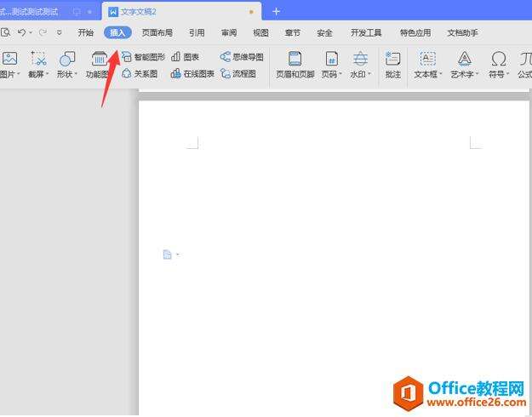532x417 pixels.
Task: Switch to the Review (审阅) tab
Action: click(x=229, y=32)
